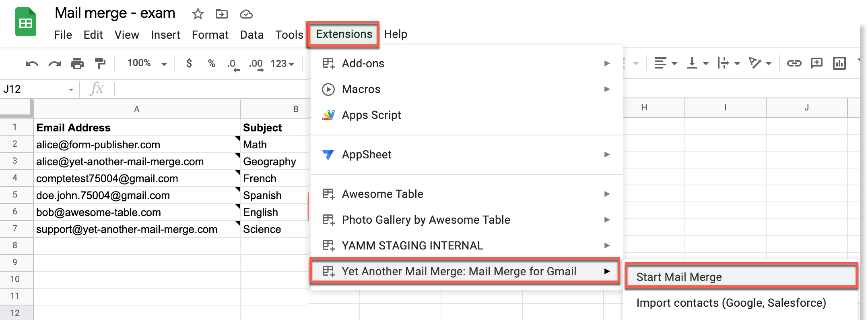Screen dimensions: 868x320
Task: Open the vertical align dropdown
Action: [698, 63]
